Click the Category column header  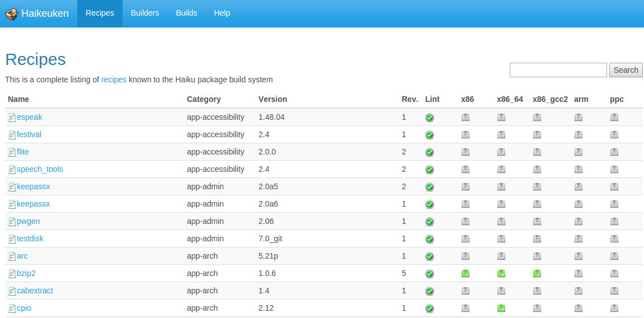point(204,99)
